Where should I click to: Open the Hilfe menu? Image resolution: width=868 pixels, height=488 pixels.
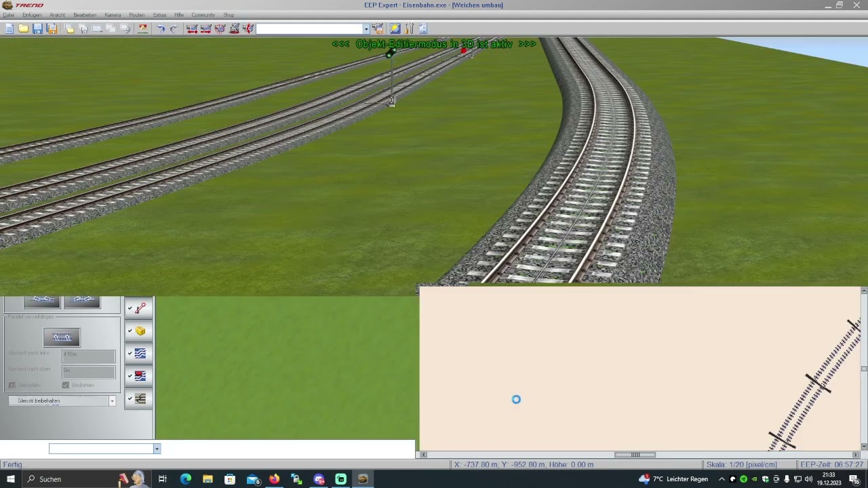tap(179, 15)
